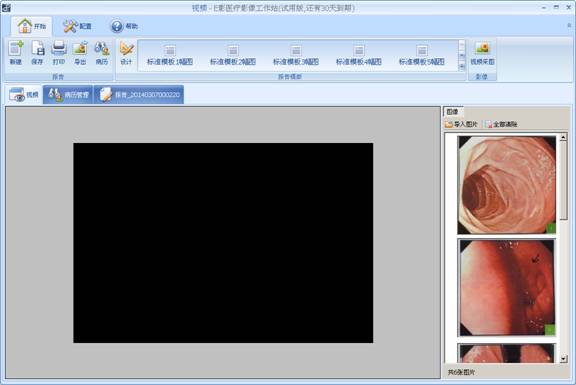This screenshot has width=576, height=385.
Task: Close the workstation window
Action: pyautogui.click(x=568, y=7)
